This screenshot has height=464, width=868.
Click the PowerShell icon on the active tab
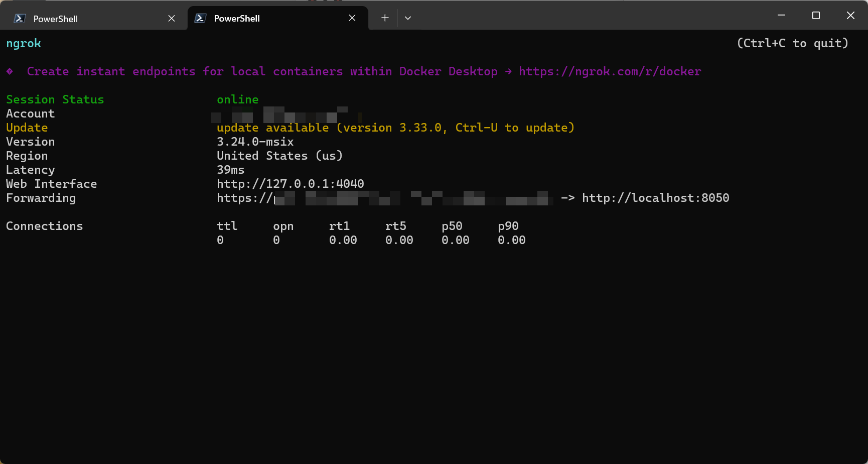[x=200, y=18]
